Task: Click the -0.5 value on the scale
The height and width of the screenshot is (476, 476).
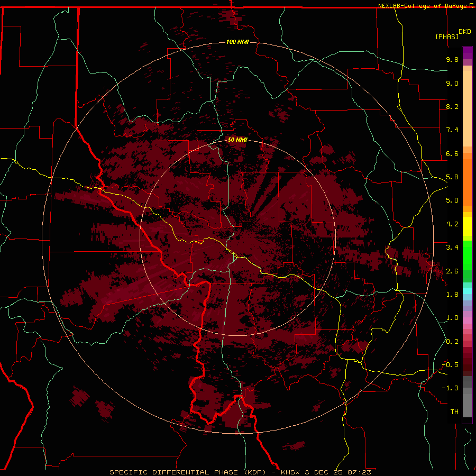Action: [451, 364]
